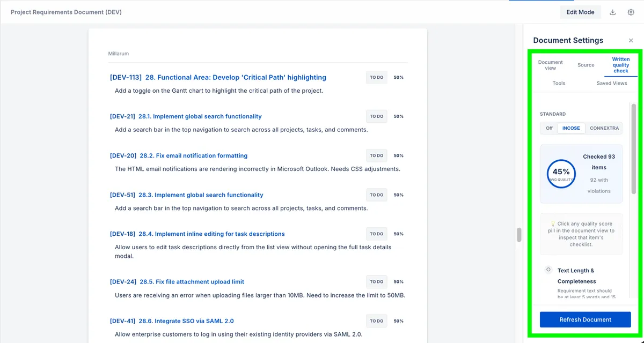Inspect the 50% quality score of DEV-24
The width and height of the screenshot is (644, 343).
[399, 282]
